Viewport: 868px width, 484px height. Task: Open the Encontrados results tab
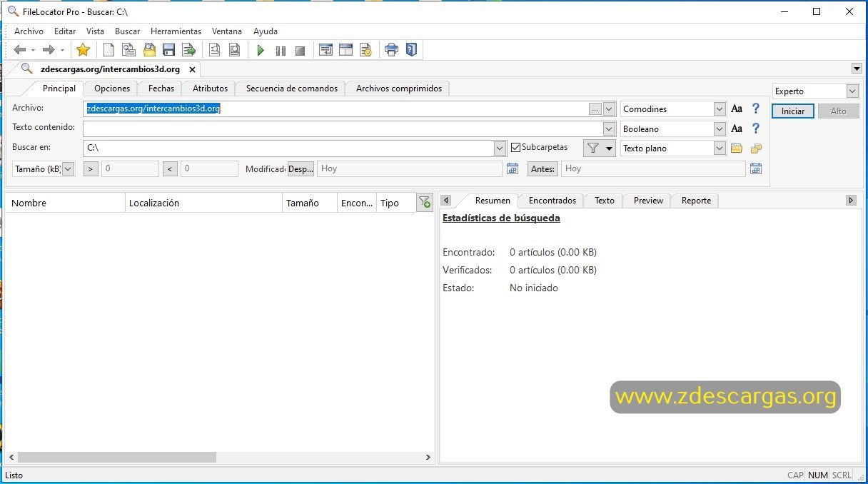[x=552, y=201]
